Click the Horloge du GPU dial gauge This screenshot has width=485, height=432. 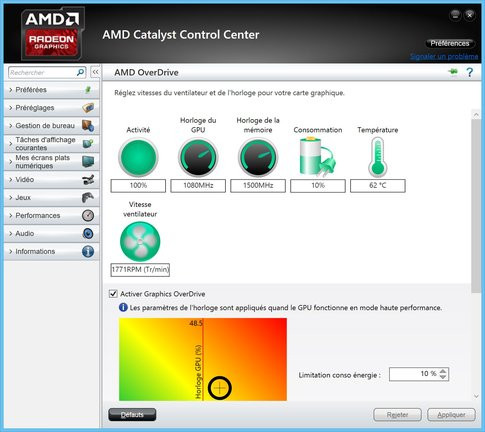tap(198, 157)
